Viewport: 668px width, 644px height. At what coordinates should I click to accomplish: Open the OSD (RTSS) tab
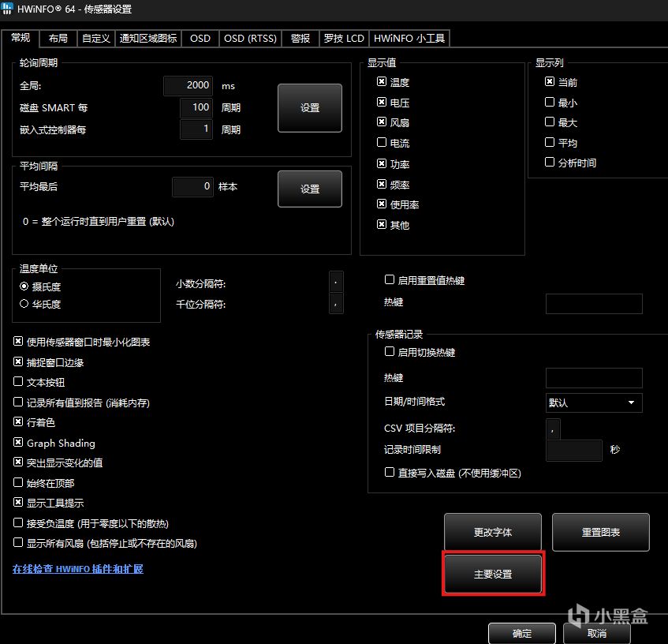point(250,39)
